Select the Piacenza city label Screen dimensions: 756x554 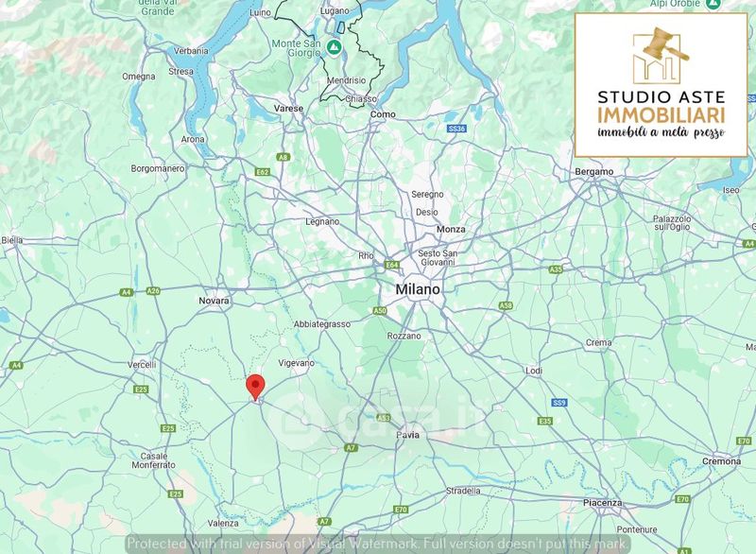tap(603, 501)
